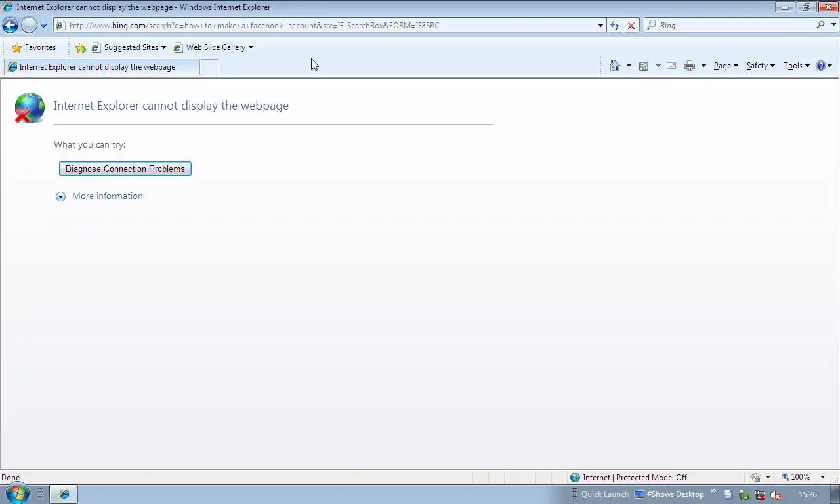This screenshot has width=840, height=504.
Task: Click the #Shows Desktop quick launch item
Action: pos(669,494)
